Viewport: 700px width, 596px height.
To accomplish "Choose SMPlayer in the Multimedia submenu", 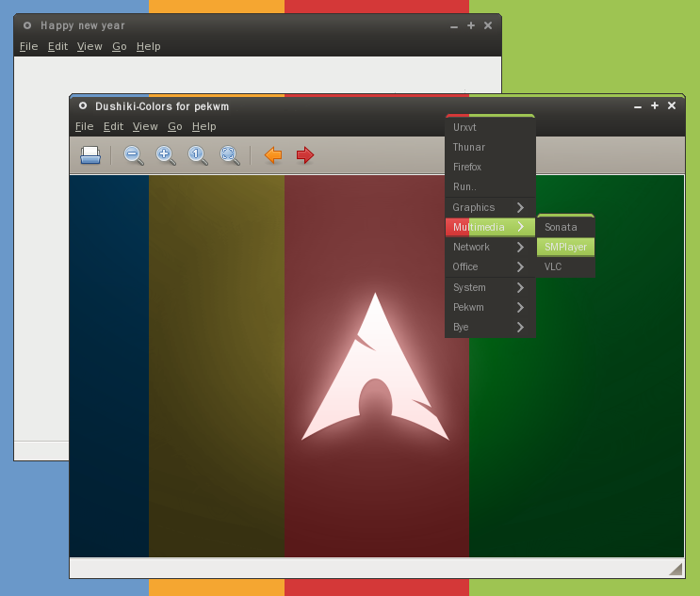I will coord(565,247).
